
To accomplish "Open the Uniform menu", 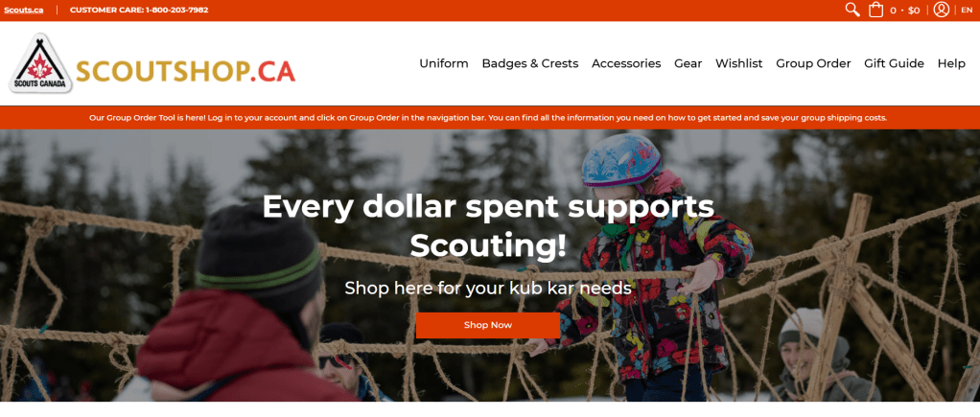I will [x=444, y=63].
